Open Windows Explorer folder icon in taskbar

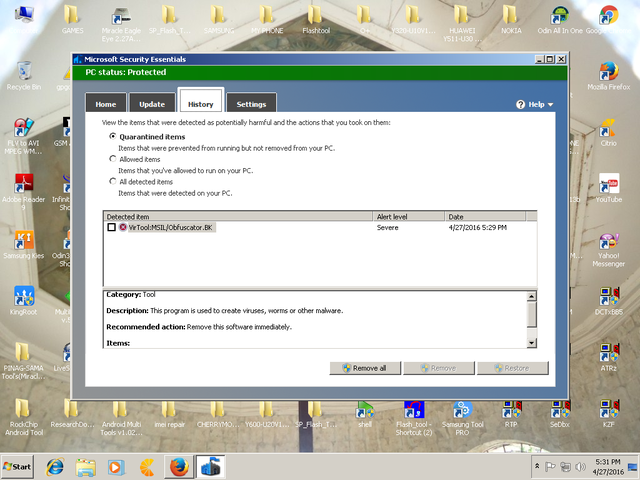point(85,466)
